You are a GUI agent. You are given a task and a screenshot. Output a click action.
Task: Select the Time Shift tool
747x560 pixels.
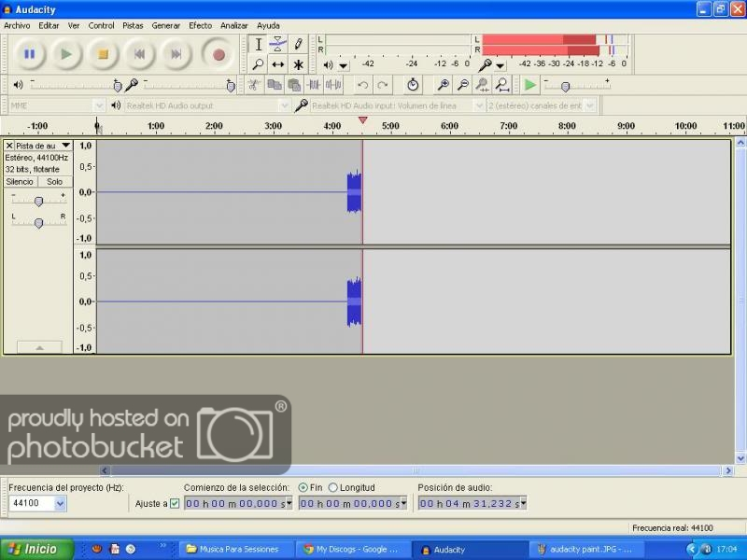[277, 63]
